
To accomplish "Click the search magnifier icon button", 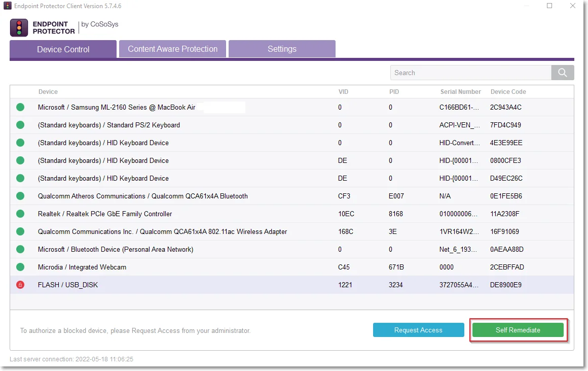I will coord(562,73).
